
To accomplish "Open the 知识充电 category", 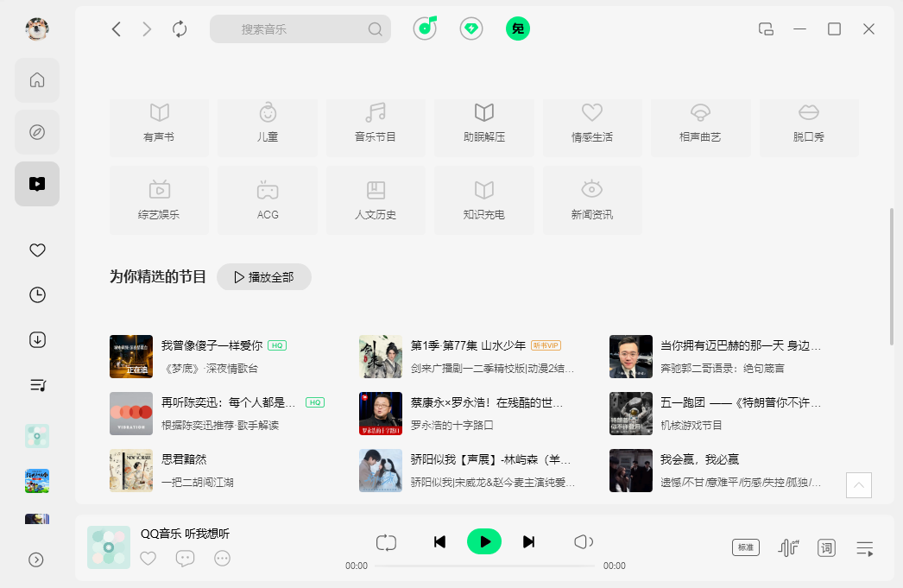I will [484, 199].
